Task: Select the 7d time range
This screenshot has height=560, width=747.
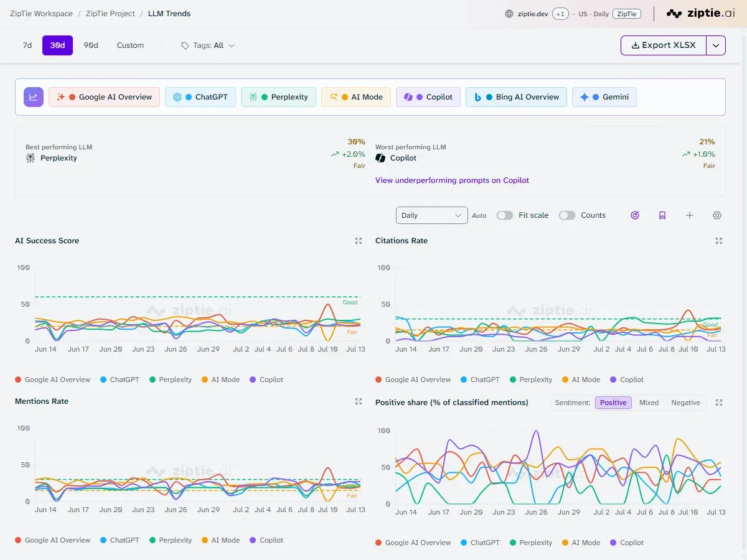Action: tap(27, 45)
